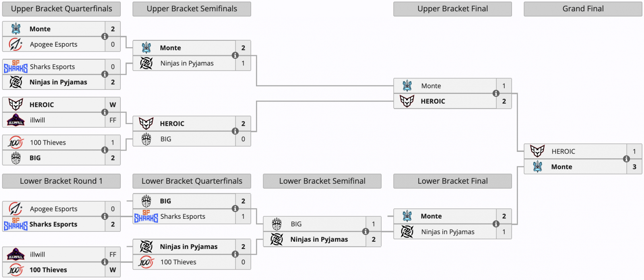Click BIG team name in Lower Bracket Semifinal
Screen dimensions: 644x280
296,224
